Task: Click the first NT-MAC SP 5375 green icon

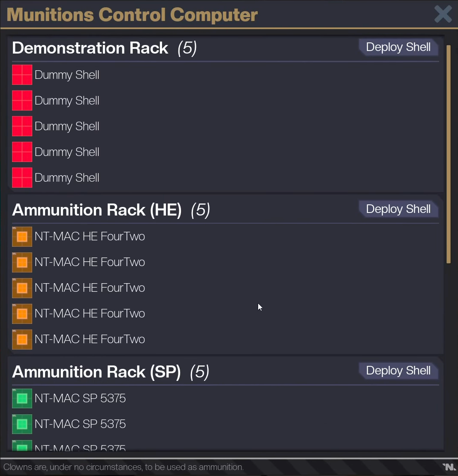Action: 22,398
